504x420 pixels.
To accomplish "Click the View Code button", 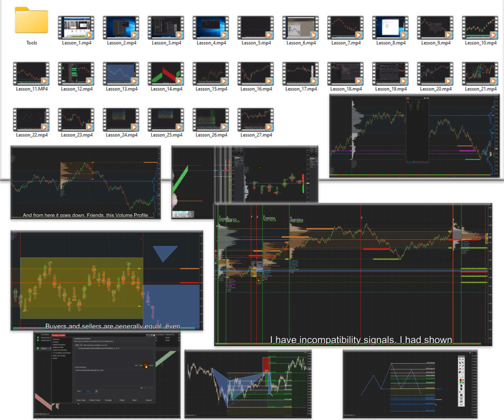I will (81, 400).
